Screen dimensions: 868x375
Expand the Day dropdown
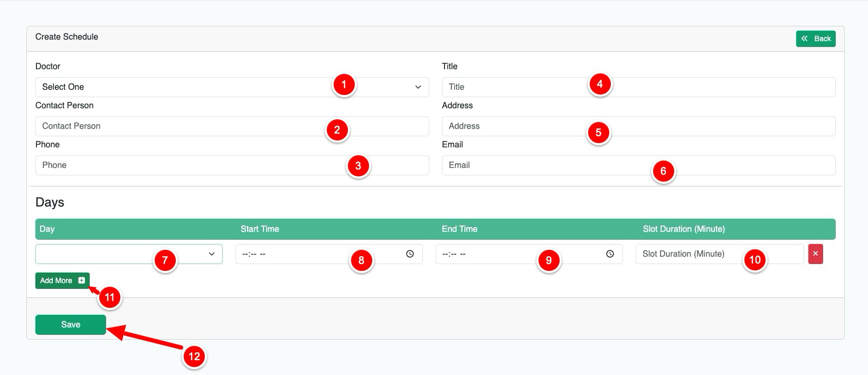[x=129, y=254]
